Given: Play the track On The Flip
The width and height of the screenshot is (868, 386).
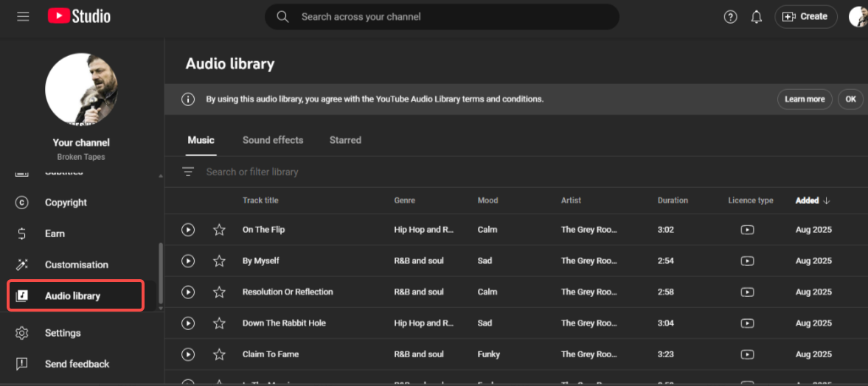Looking at the screenshot, I should [188, 230].
